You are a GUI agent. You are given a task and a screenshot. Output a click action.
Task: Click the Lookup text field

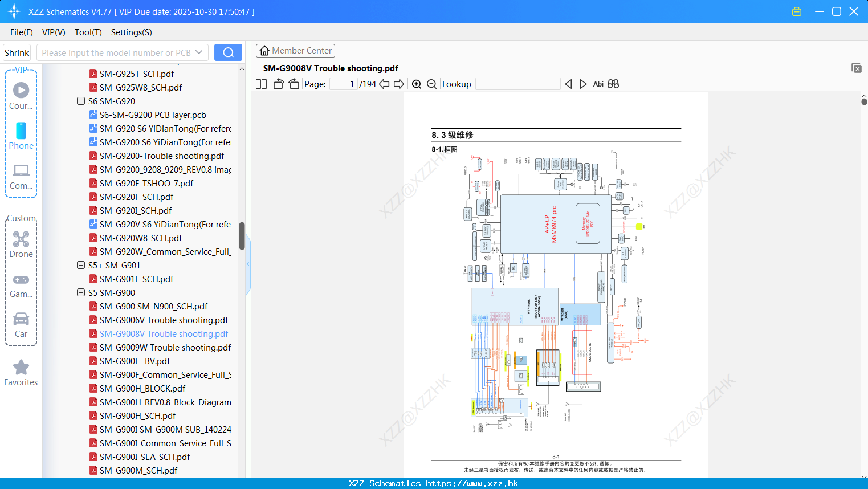pos(518,84)
